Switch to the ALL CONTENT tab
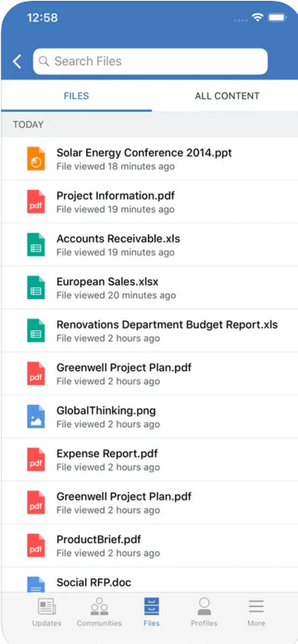The width and height of the screenshot is (298, 644). [227, 96]
